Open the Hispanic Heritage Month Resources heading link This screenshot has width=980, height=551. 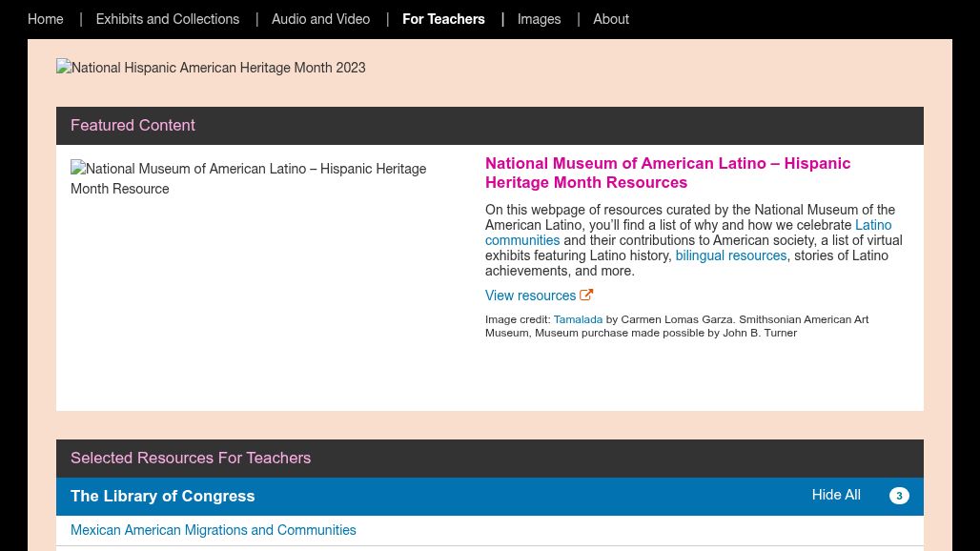667,173
